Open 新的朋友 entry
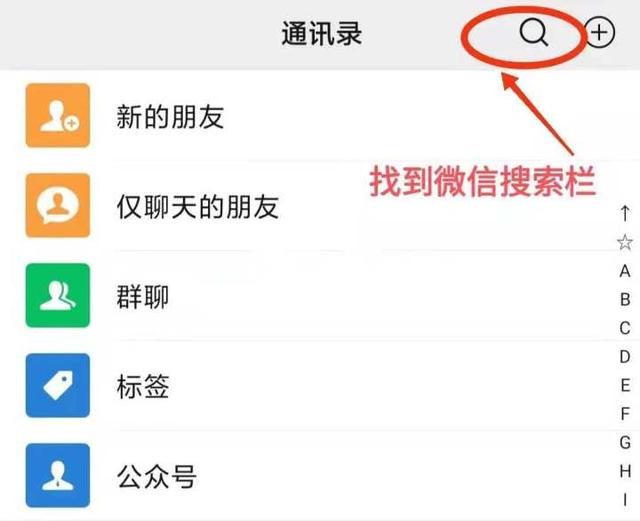This screenshot has height=521, width=640. click(x=320, y=116)
